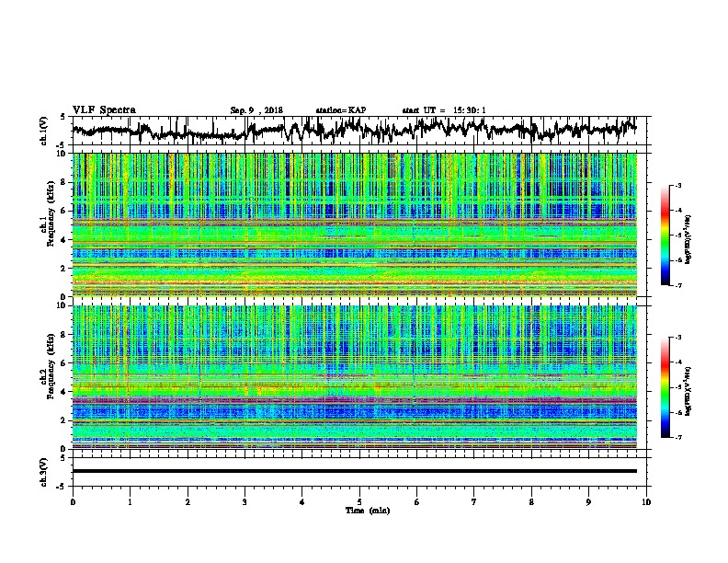728x563 pixels.
Task: Select the "Sep. 9 , 2018" date text
Action: click(256, 110)
